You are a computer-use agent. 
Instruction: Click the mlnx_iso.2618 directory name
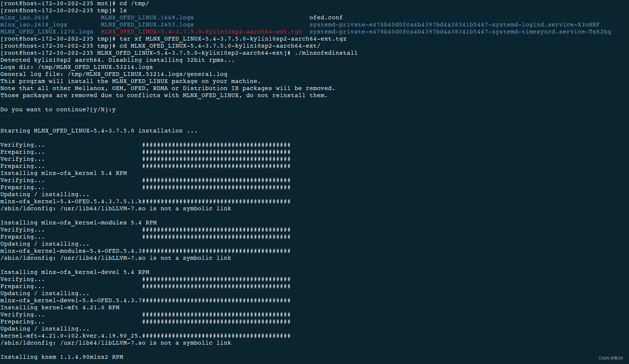pyautogui.click(x=25, y=17)
